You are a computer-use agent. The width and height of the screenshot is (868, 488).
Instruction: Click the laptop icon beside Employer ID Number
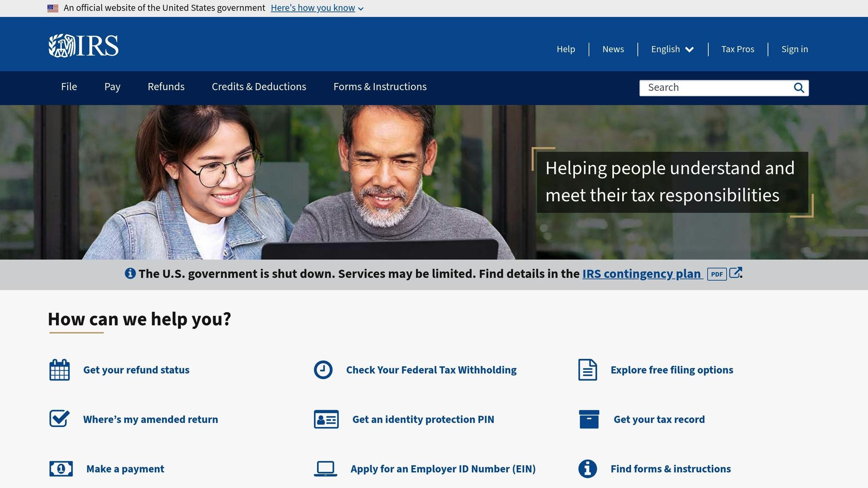325,469
